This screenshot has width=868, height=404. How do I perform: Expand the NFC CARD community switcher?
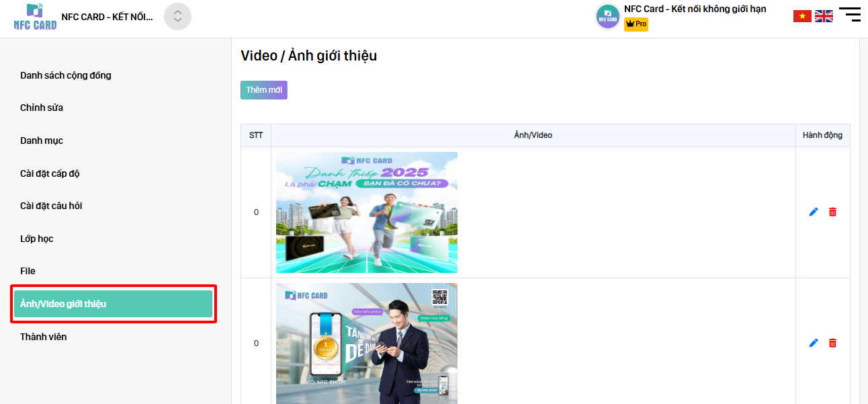point(177,17)
